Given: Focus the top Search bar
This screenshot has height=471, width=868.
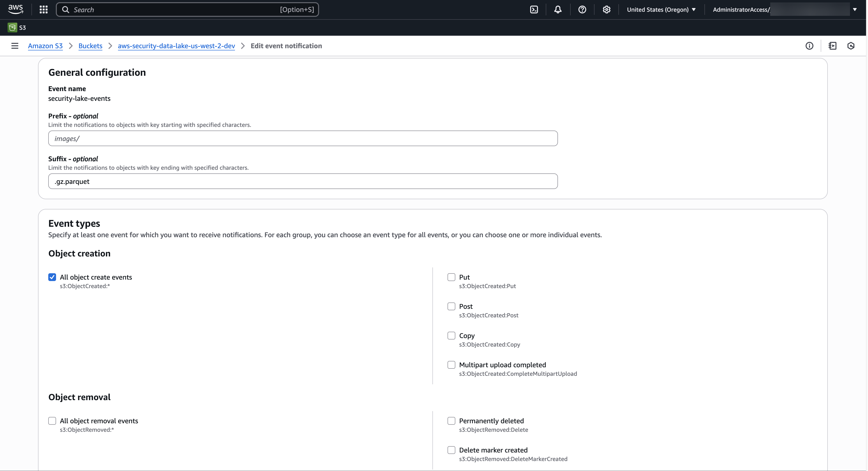Looking at the screenshot, I should click(187, 9).
